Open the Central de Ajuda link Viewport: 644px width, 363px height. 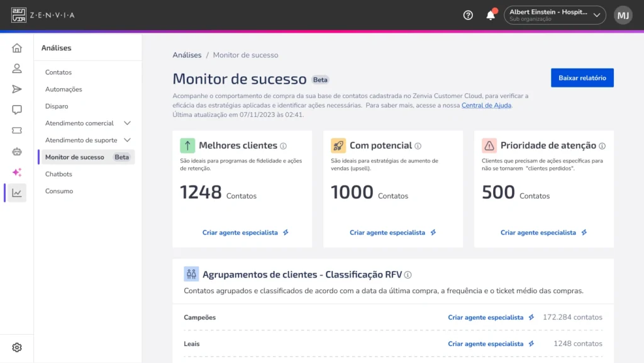tap(486, 105)
